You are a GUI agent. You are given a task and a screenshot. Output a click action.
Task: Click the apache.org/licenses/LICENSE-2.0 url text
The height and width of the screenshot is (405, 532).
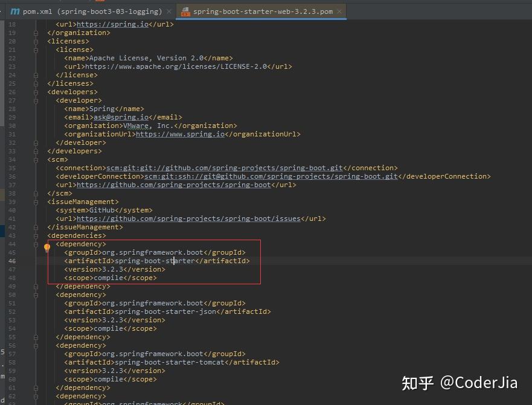click(x=176, y=67)
